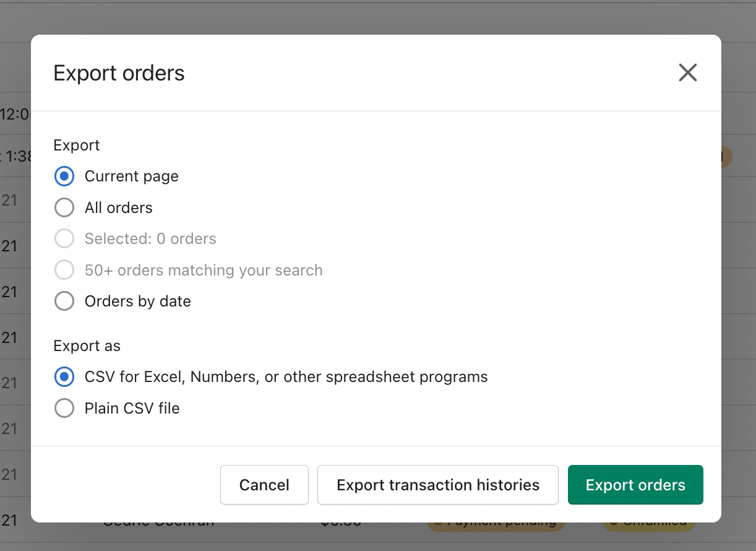Click the Export orders button
756x551 pixels.
tap(635, 485)
